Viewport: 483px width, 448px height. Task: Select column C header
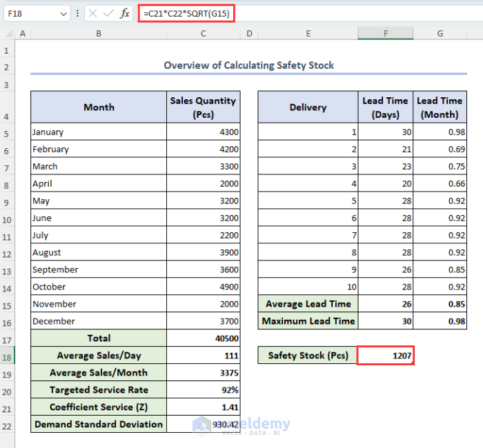pyautogui.click(x=203, y=34)
